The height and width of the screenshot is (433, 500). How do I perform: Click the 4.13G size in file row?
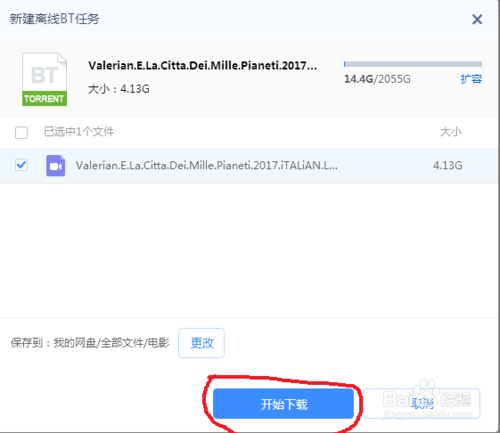[x=447, y=165]
